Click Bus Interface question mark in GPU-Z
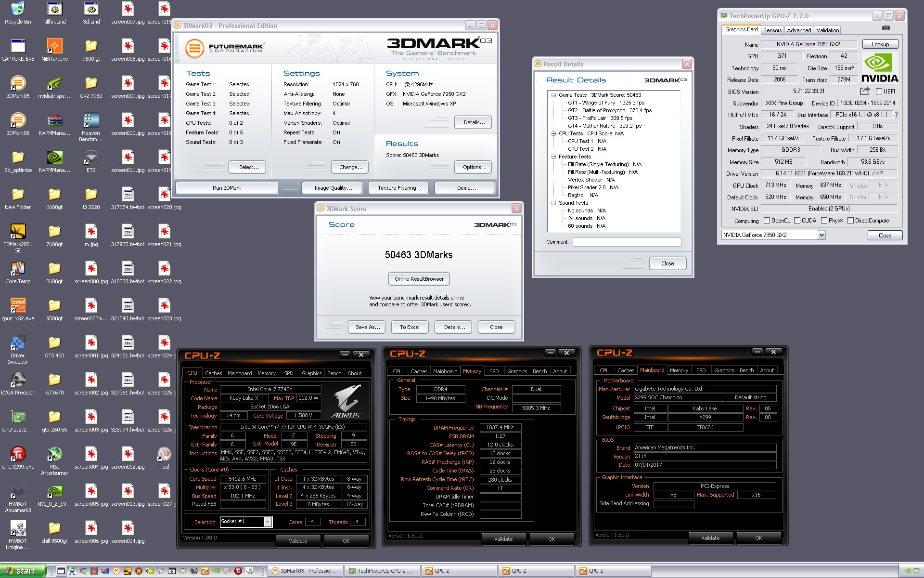This screenshot has height=578, width=924. (x=896, y=115)
